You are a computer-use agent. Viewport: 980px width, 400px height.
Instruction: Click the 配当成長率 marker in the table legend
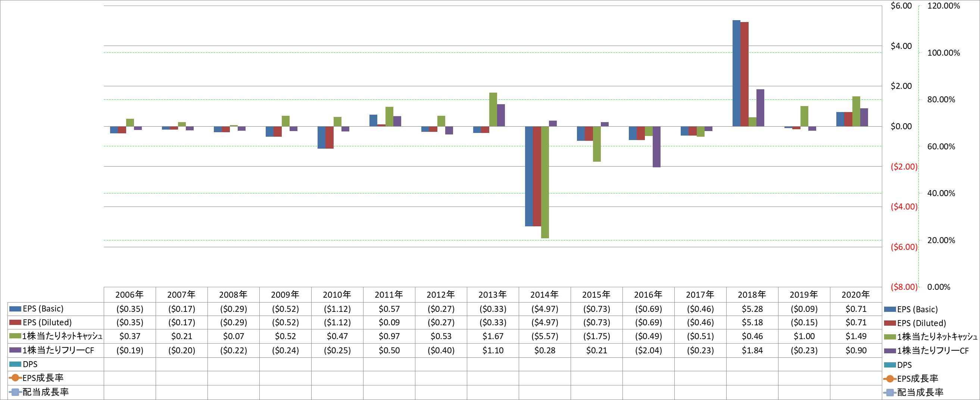tap(15, 392)
